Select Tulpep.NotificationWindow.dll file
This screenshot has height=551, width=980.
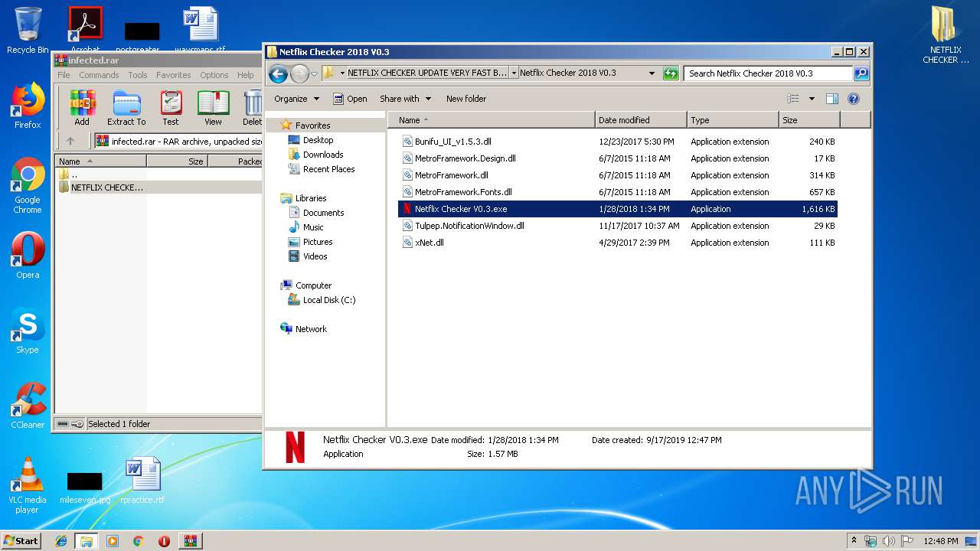[x=618, y=226]
